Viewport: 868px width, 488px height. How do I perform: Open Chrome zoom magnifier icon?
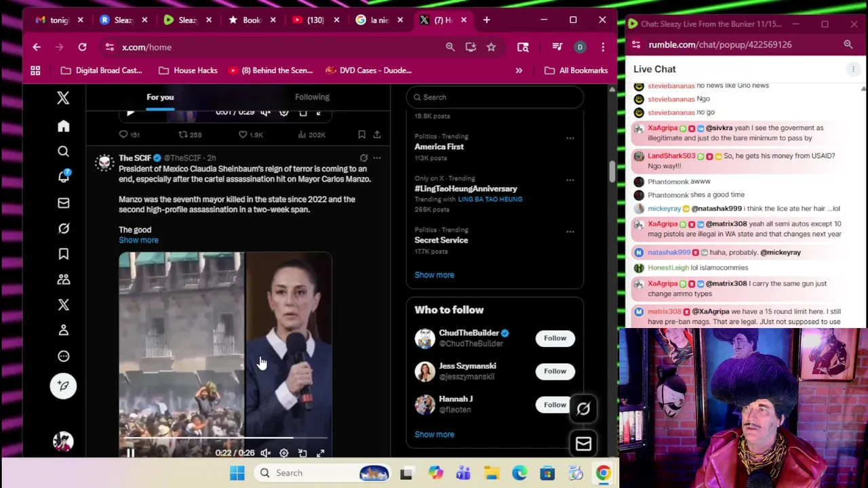[450, 47]
